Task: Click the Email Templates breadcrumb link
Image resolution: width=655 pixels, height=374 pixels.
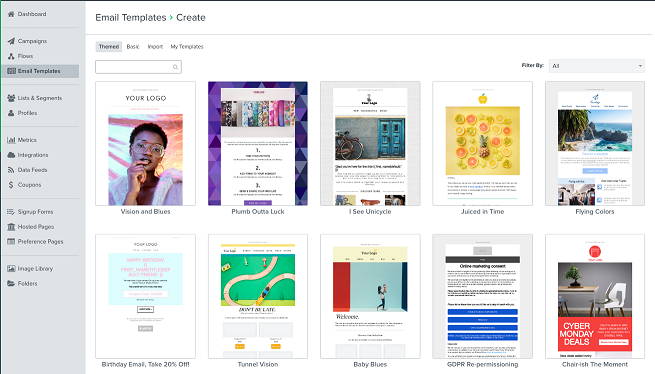Action: 131,18
